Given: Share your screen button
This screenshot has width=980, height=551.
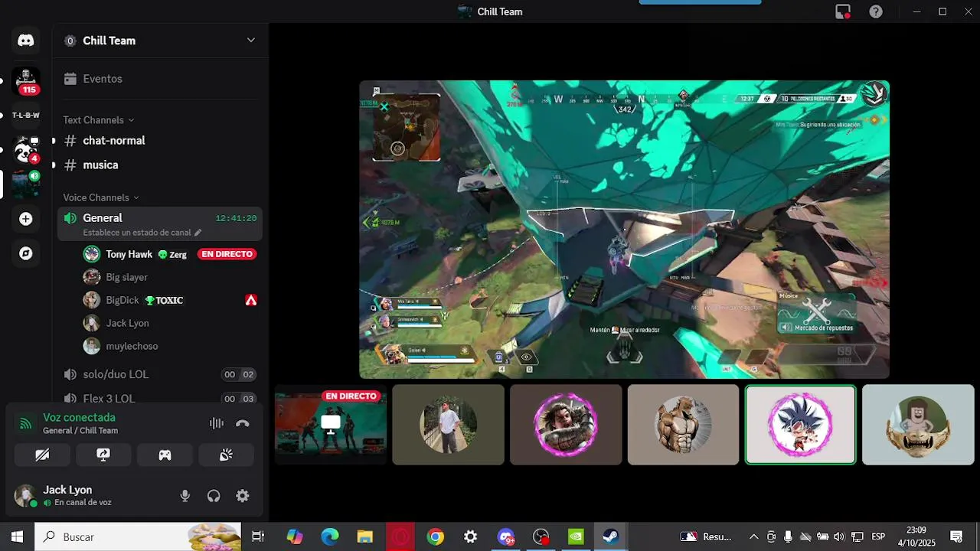Looking at the screenshot, I should (103, 455).
